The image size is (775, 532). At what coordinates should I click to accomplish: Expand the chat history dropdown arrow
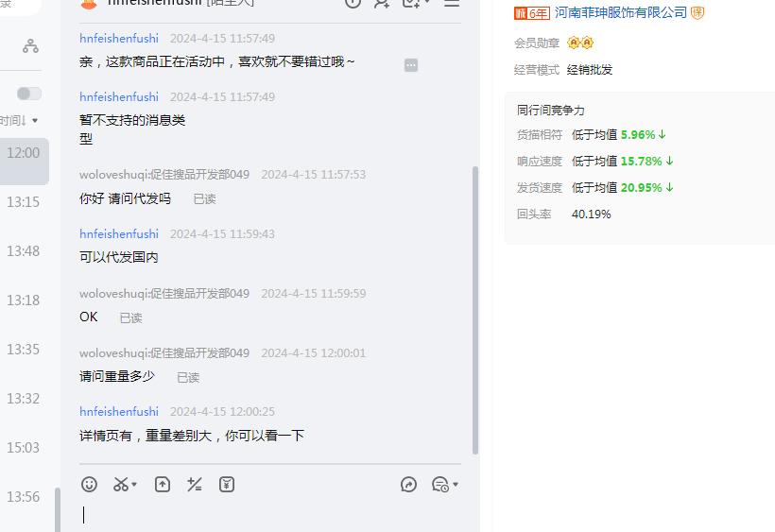(x=456, y=486)
